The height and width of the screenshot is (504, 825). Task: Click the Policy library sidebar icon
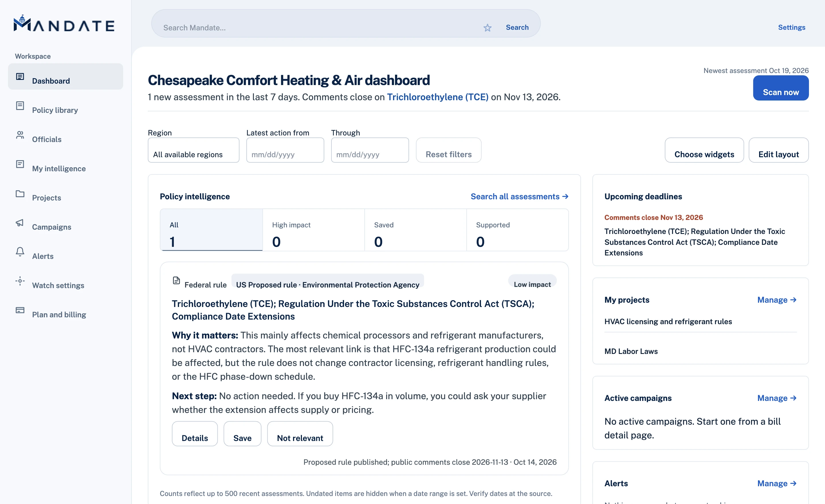pos(20,106)
